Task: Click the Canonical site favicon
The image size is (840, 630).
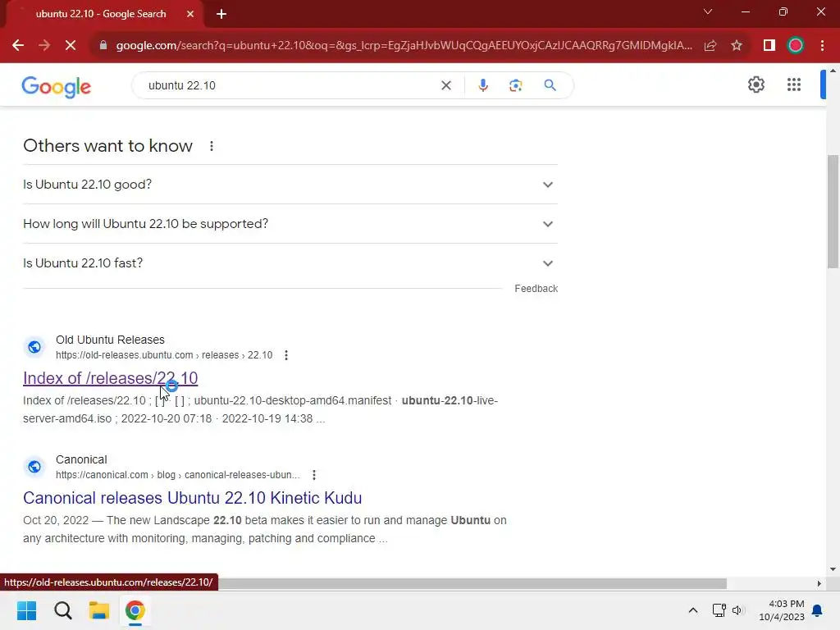Action: [34, 467]
